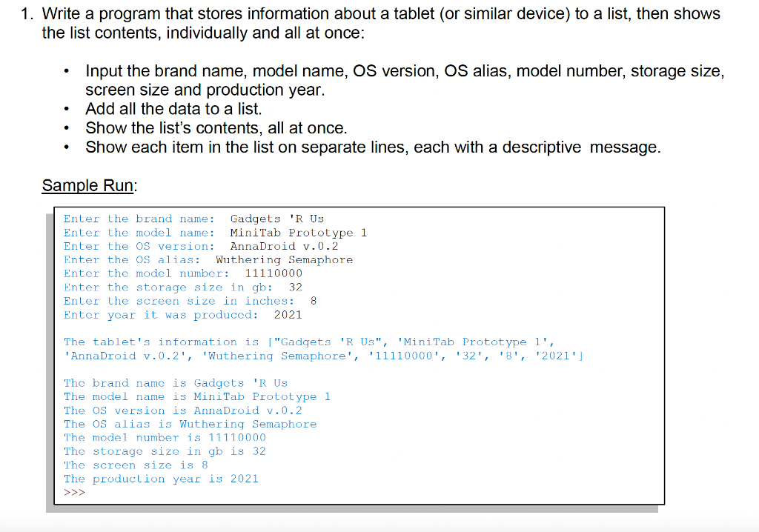Click the production year '2021'

tap(289, 314)
